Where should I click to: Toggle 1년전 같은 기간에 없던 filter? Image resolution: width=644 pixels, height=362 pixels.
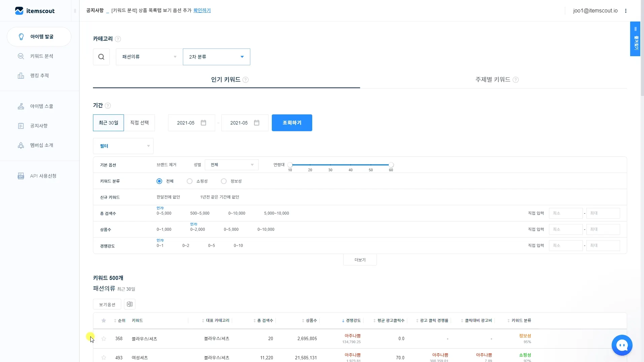220,197
